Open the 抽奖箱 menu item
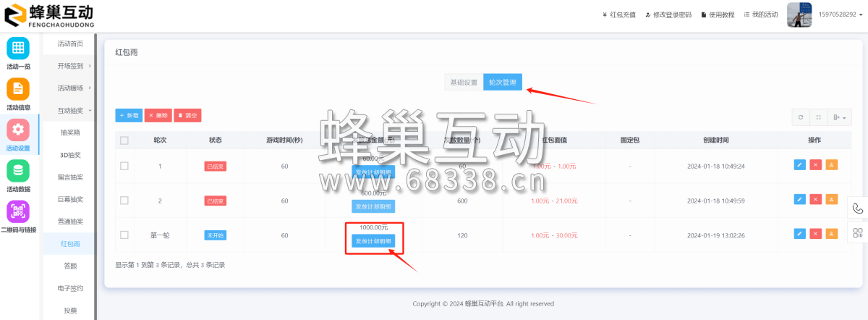 (70, 132)
